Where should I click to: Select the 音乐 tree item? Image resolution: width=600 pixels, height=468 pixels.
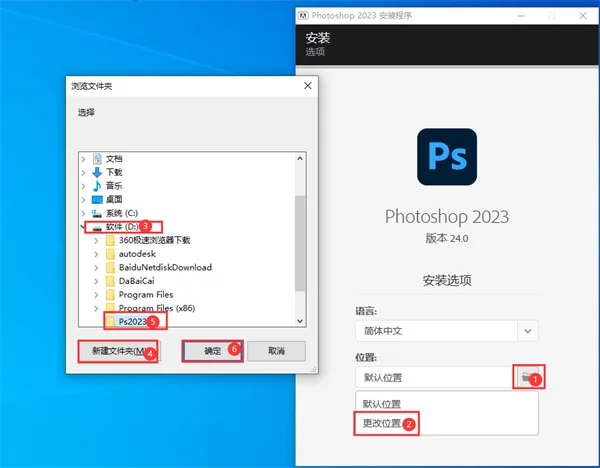[x=114, y=186]
